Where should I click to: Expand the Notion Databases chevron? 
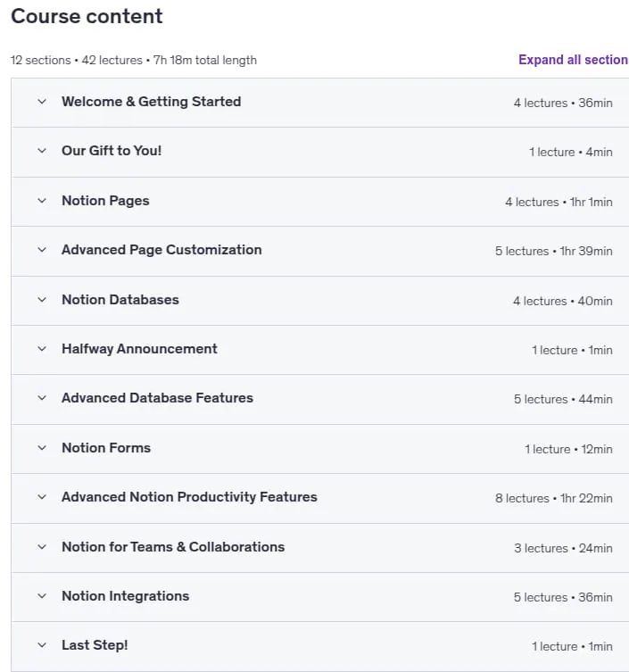point(42,300)
